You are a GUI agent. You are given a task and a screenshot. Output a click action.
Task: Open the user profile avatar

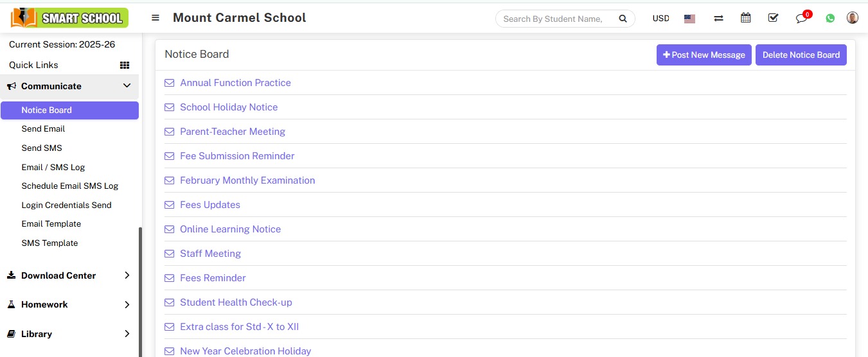pos(852,18)
